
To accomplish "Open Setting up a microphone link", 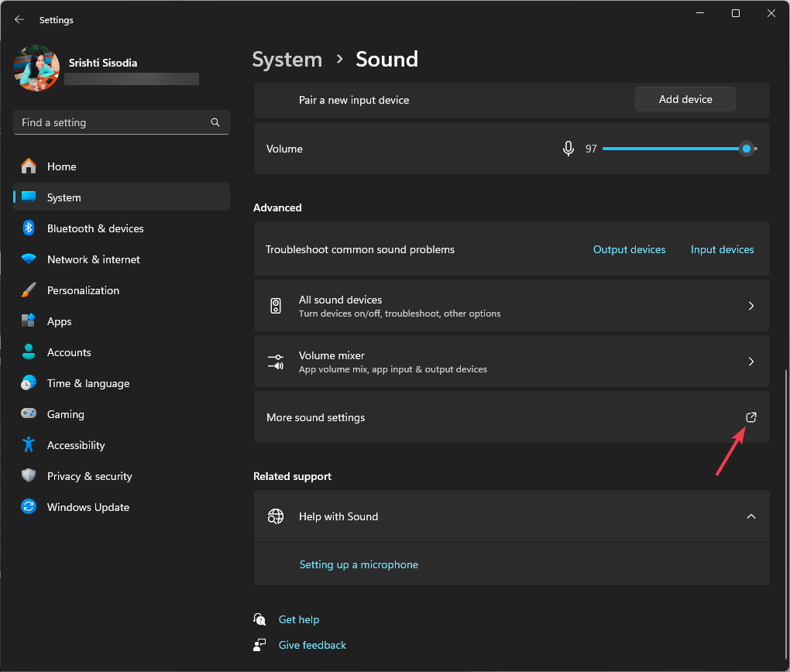I will [x=359, y=564].
